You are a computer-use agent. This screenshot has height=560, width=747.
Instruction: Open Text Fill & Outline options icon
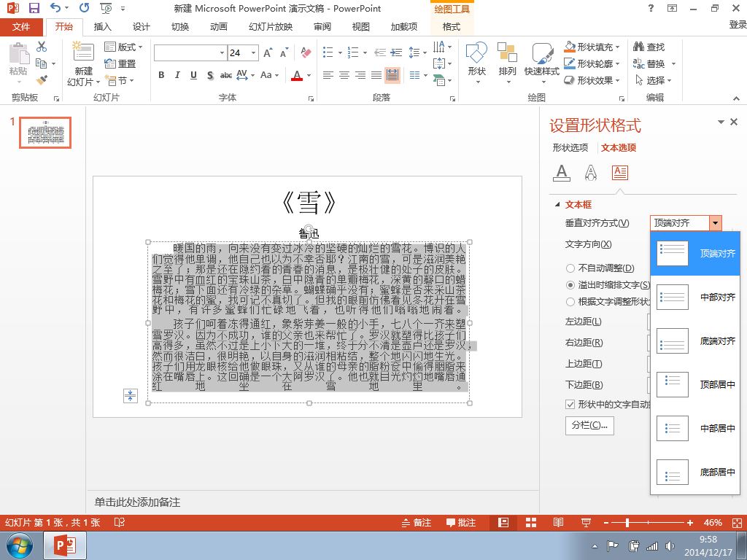pos(562,172)
